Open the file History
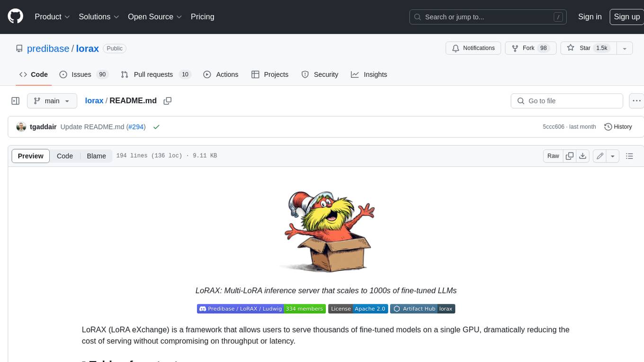This screenshot has width=644, height=362. point(618,127)
